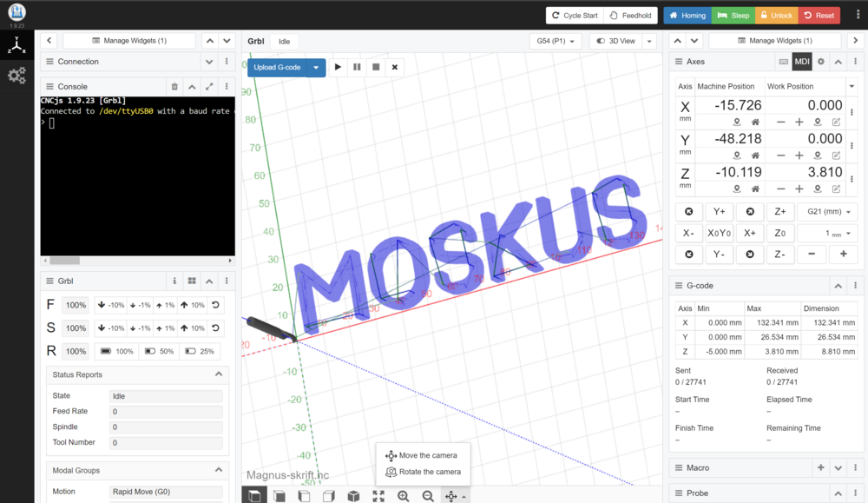Collapse the Status Reports section
This screenshot has height=503, width=868.
click(217, 374)
